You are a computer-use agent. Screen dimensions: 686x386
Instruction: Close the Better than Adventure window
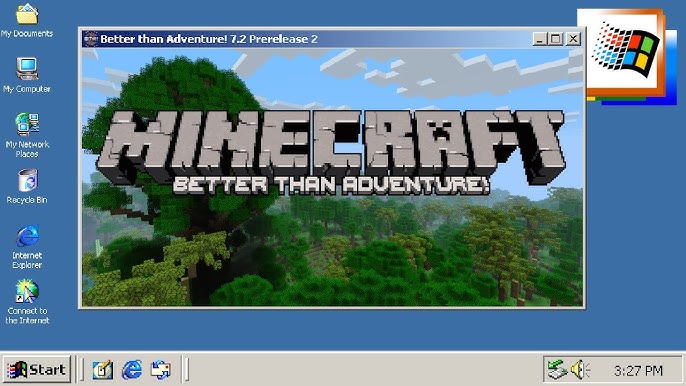pos(573,39)
